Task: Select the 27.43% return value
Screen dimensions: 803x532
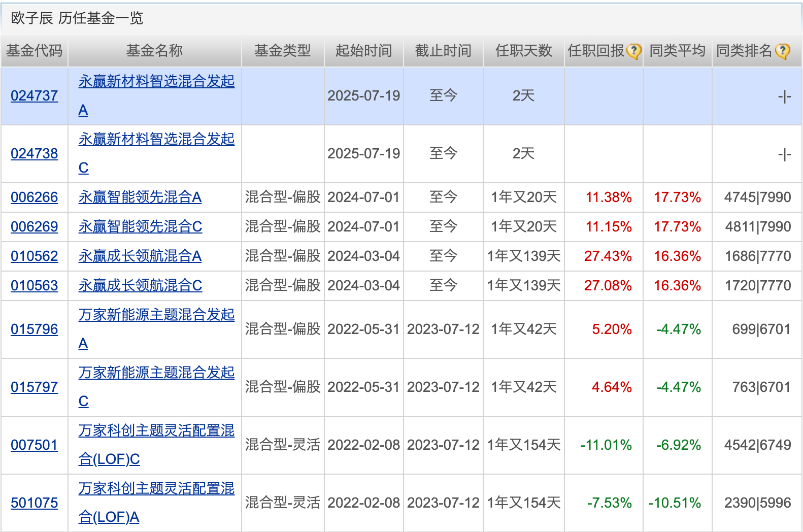Action: (608, 256)
